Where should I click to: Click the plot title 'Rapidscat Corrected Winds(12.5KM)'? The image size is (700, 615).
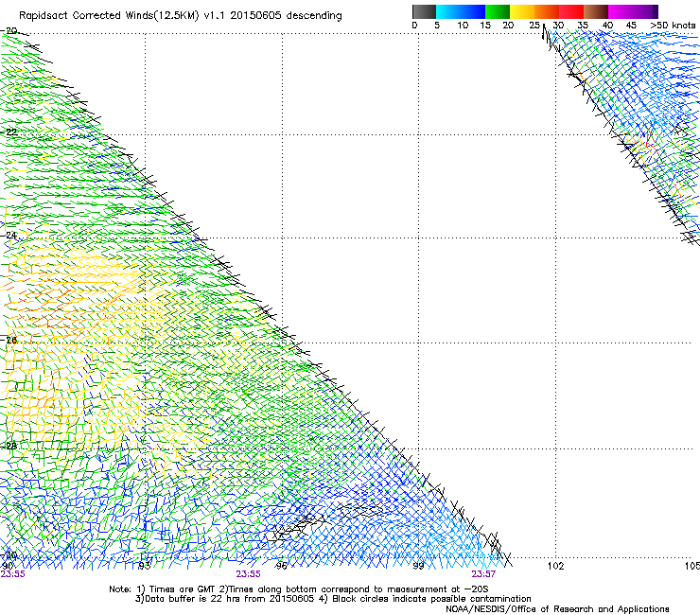(109, 16)
